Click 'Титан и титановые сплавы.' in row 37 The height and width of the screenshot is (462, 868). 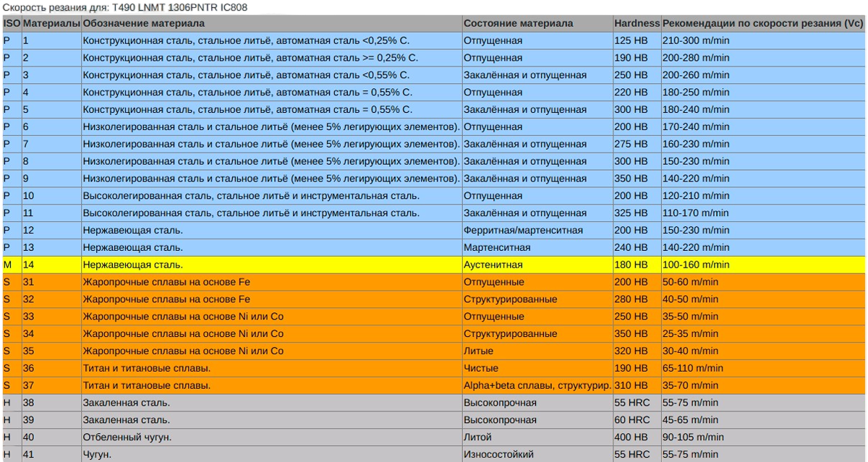(x=271, y=386)
